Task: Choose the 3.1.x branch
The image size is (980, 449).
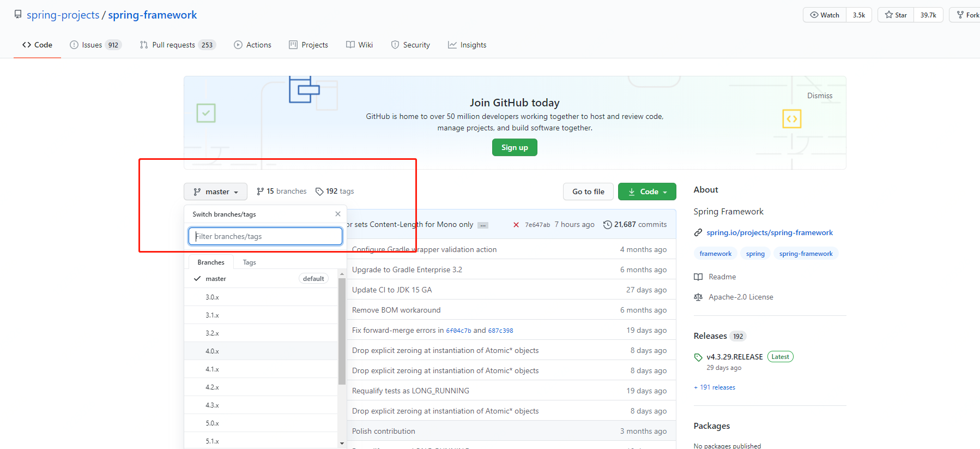Action: tap(261, 315)
